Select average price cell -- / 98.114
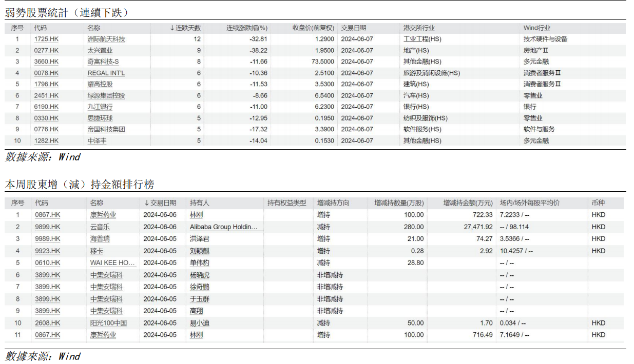 (514, 227)
